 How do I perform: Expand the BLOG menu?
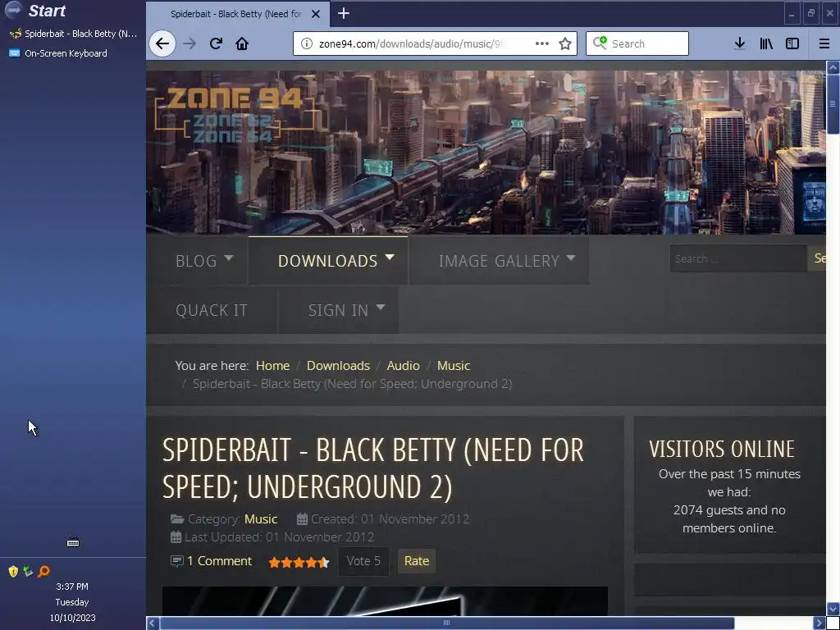click(204, 260)
